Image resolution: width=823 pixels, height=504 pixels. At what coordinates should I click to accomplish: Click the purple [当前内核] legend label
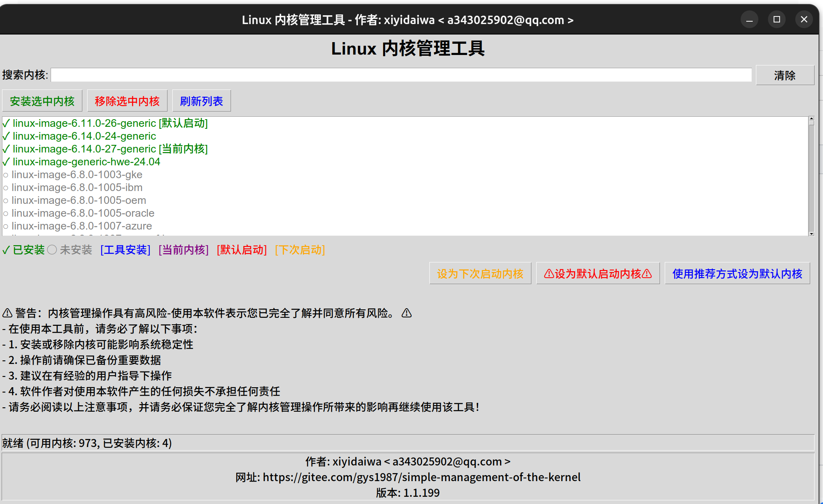pos(184,250)
